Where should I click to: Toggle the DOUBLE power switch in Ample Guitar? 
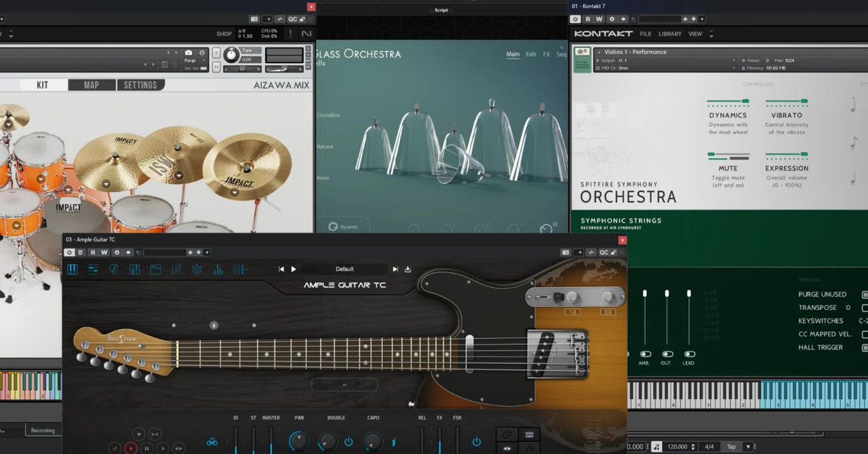348,442
